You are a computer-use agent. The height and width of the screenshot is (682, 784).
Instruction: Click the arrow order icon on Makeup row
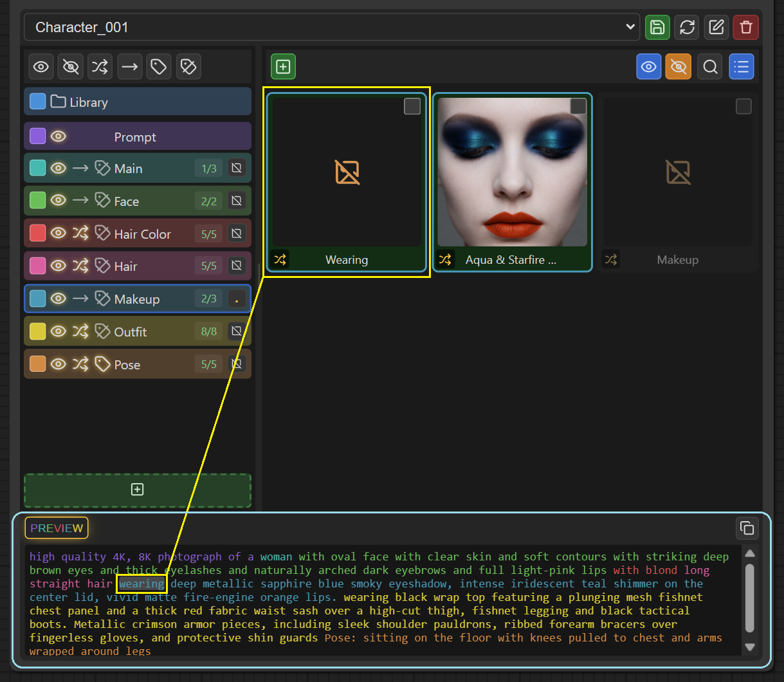80,299
